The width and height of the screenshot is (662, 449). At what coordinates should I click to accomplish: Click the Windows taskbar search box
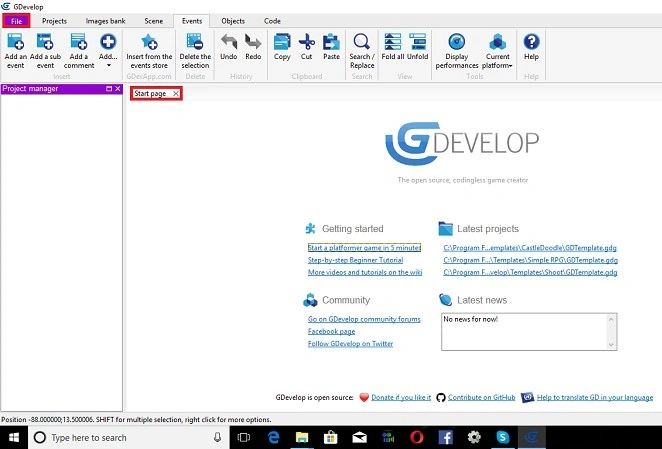tap(129, 438)
